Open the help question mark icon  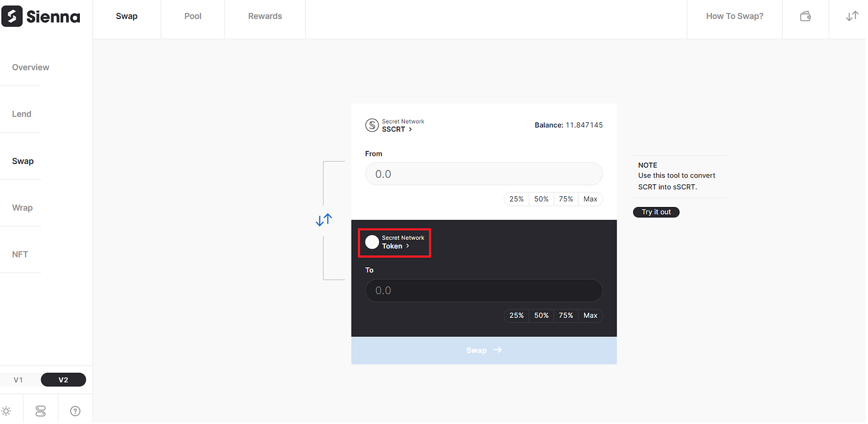tap(75, 411)
